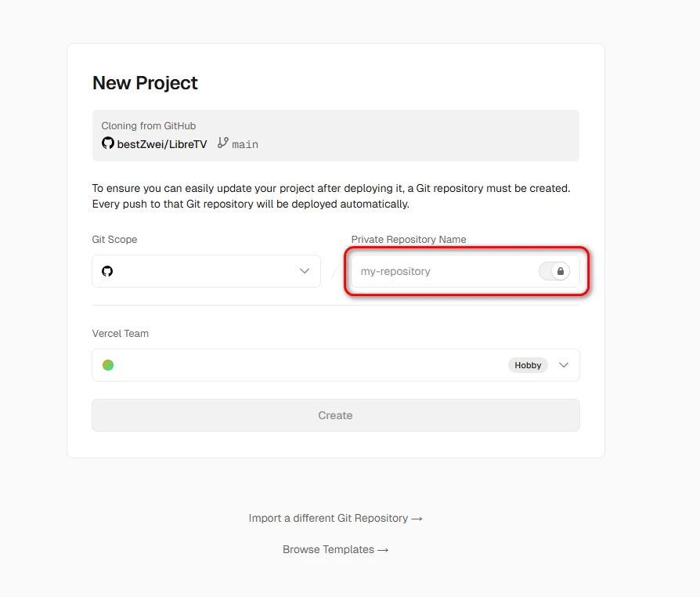Click the GitHub icon beside bestZwei/LibreTV

point(108,143)
